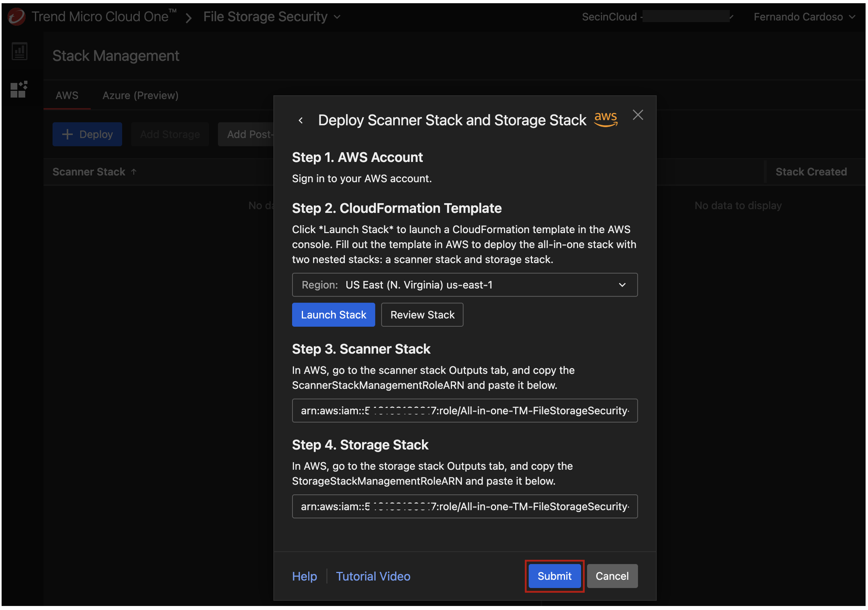Screen dimensions: 868x610
Task: Open File Storage Security service dropdown
Action: pyautogui.click(x=272, y=16)
